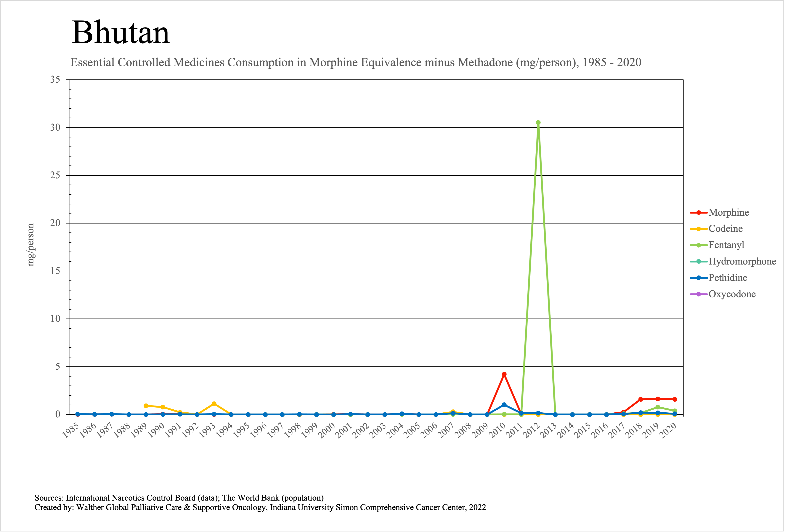Click the Morphine 2019 data point
785x532 pixels.
click(657, 399)
